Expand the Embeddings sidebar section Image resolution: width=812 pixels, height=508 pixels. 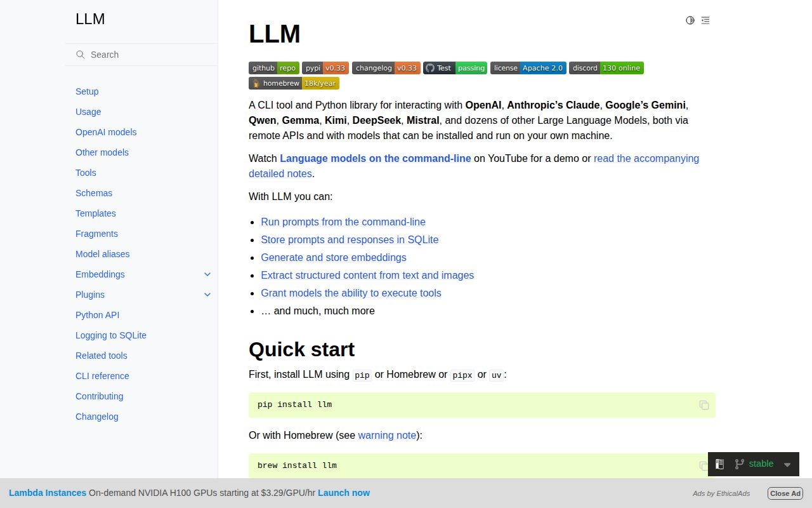pyautogui.click(x=207, y=274)
